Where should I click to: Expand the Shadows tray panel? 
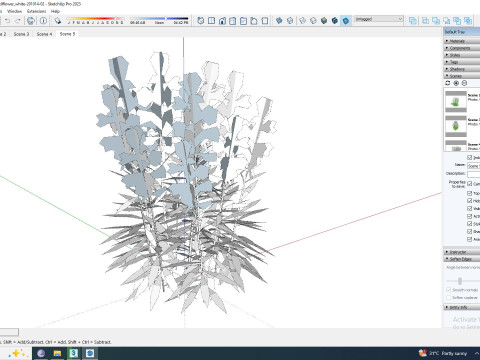(x=462, y=69)
